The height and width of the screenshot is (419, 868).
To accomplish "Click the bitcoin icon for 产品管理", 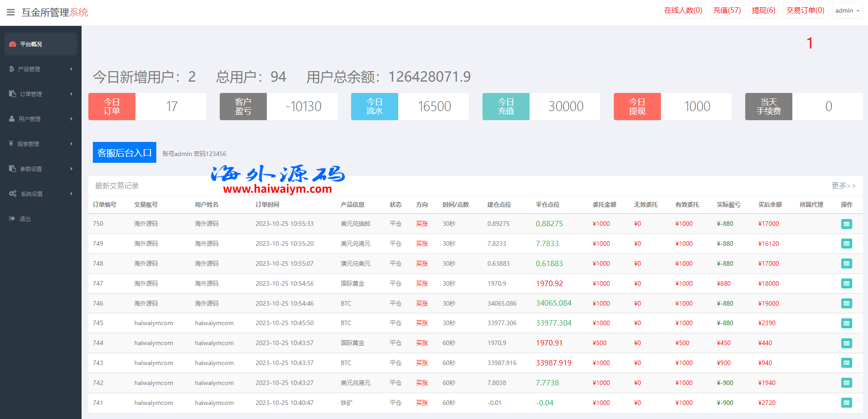I will click(x=12, y=69).
